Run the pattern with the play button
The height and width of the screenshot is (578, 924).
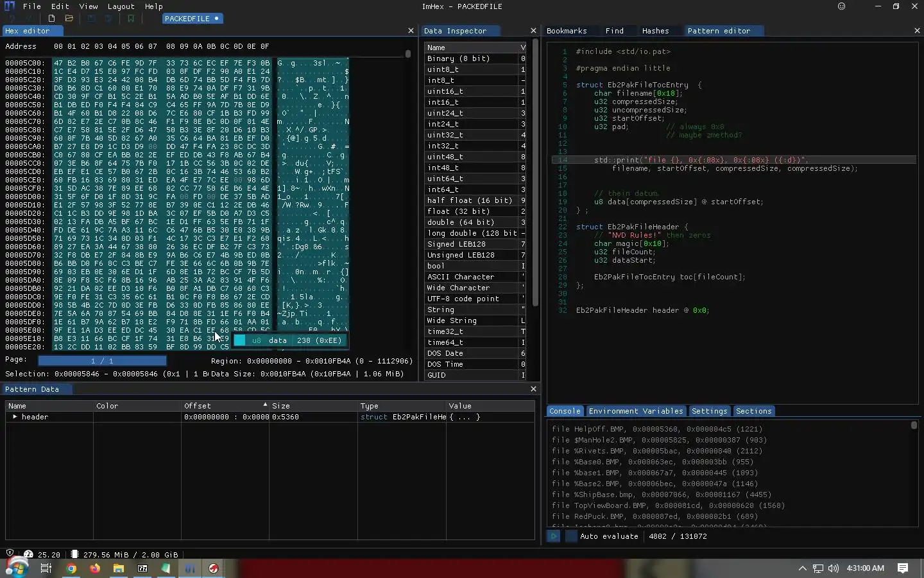(x=553, y=536)
